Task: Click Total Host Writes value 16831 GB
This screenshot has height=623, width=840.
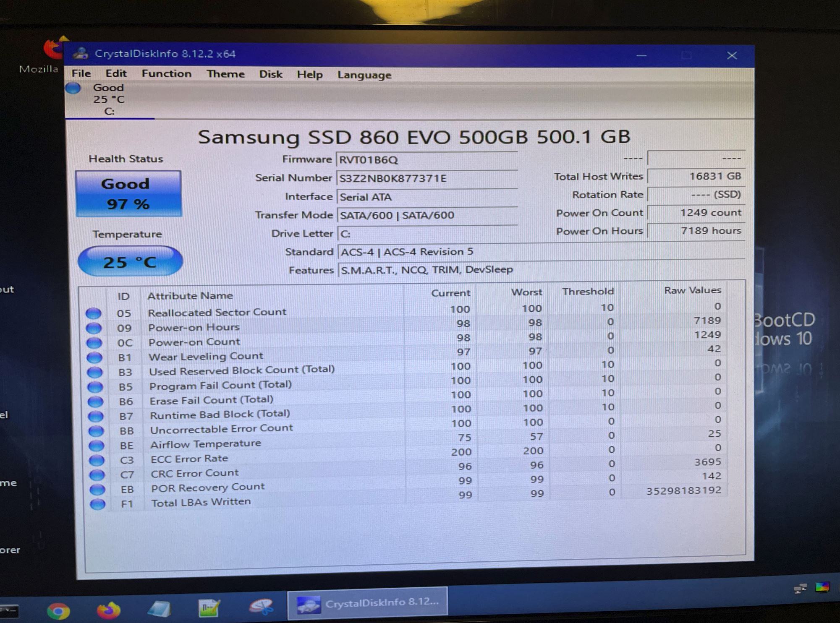Action: pos(696,176)
